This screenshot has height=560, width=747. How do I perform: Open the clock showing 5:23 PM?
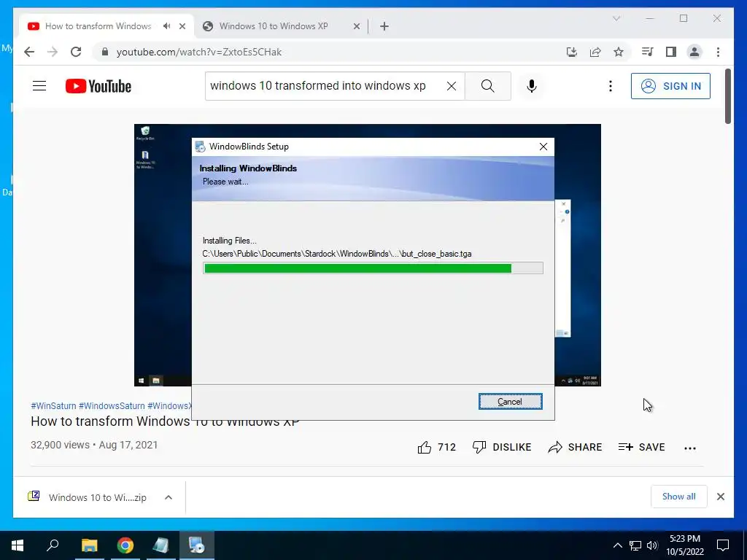click(685, 545)
